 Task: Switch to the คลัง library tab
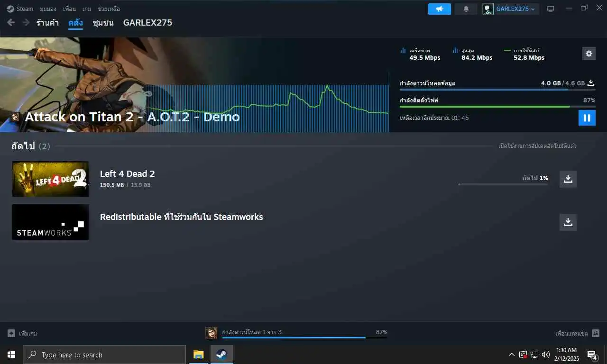(x=75, y=22)
